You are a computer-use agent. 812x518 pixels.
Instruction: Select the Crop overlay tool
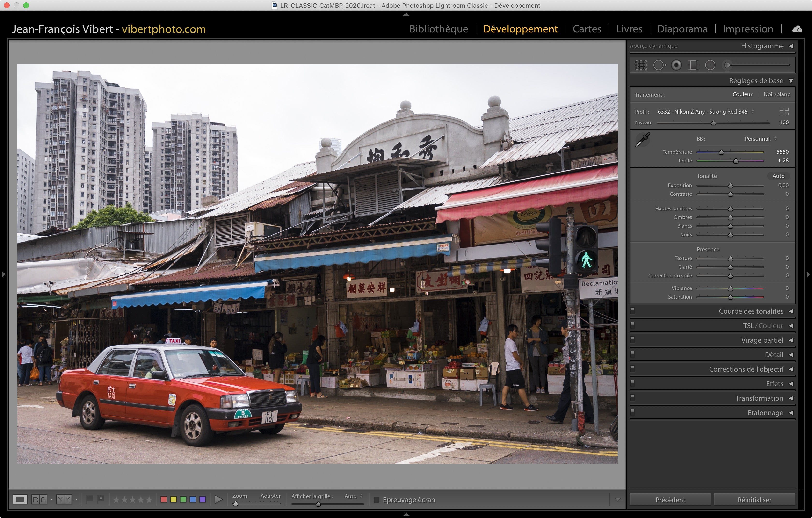[641, 65]
